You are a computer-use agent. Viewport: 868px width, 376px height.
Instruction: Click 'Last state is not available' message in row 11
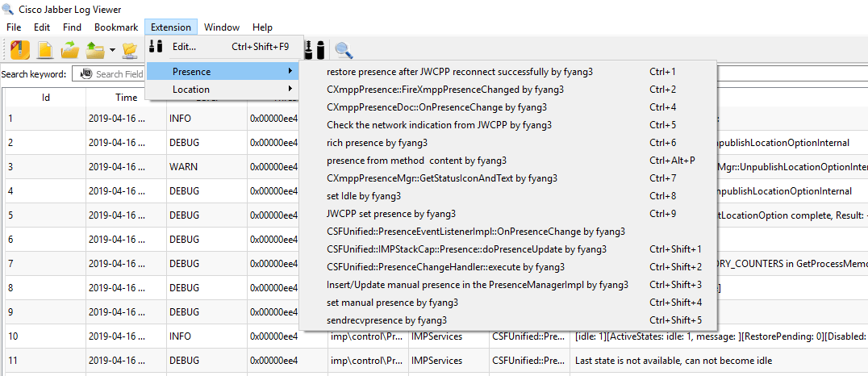[674, 361]
